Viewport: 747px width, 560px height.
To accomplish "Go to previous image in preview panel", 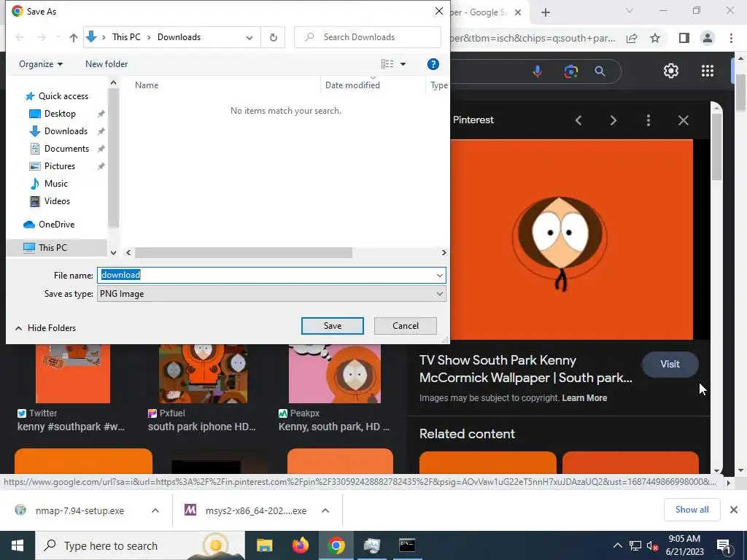I will pos(578,120).
